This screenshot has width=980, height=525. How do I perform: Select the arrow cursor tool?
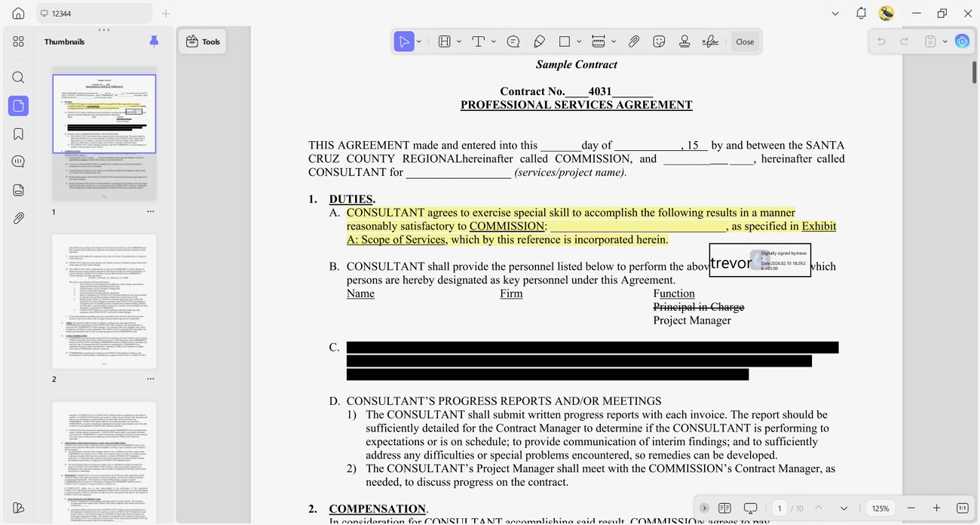coord(404,41)
